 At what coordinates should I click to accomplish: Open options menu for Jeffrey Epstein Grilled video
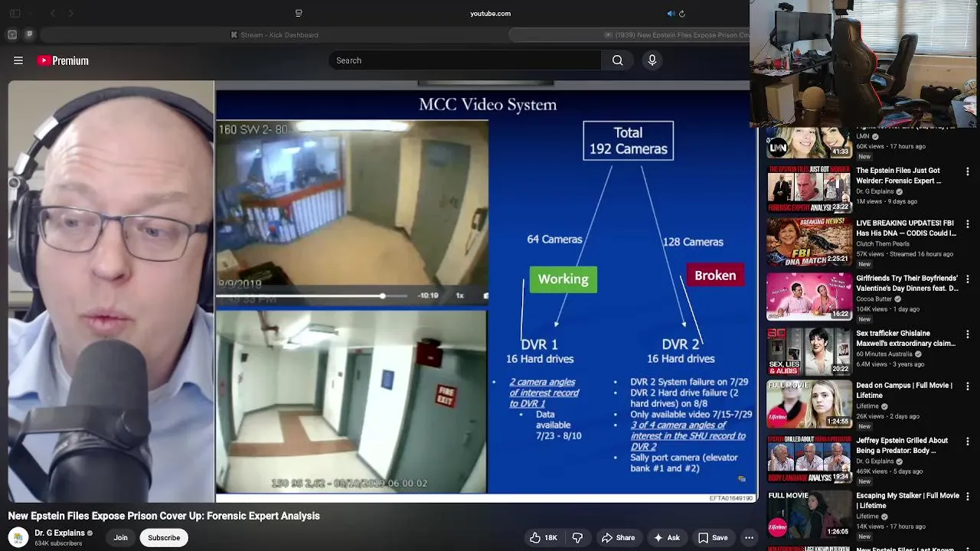(x=968, y=442)
